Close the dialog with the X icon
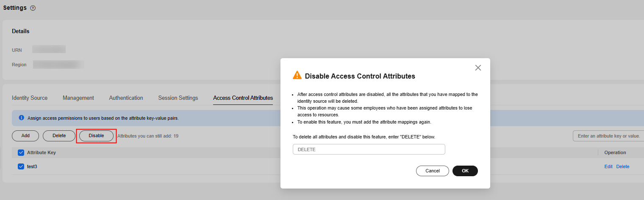The height and width of the screenshot is (200, 644). pos(478,68)
